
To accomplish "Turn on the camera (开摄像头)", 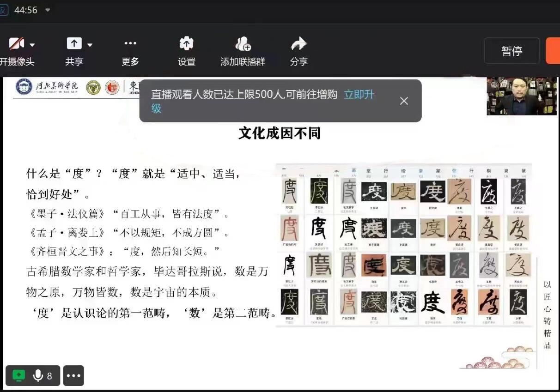I will pos(16,45).
